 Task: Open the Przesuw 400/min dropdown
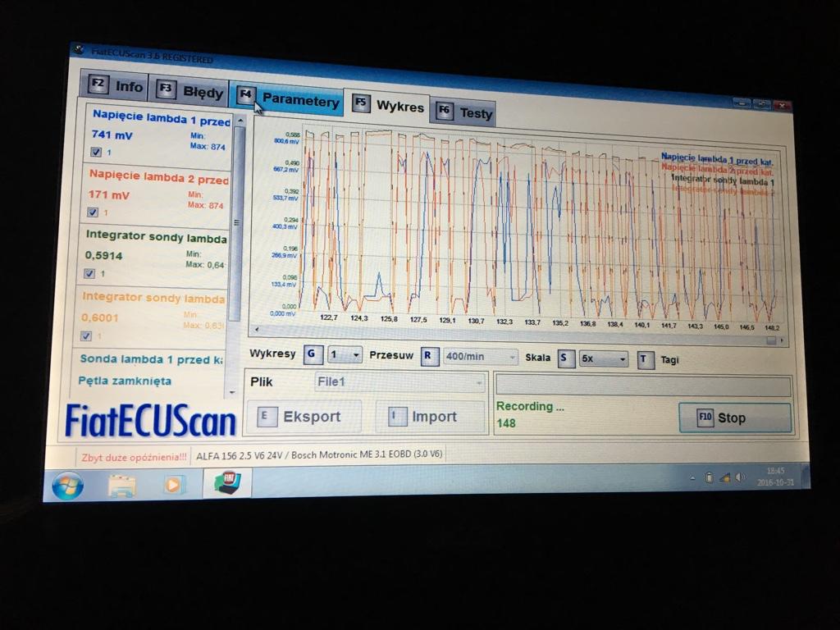(x=481, y=357)
